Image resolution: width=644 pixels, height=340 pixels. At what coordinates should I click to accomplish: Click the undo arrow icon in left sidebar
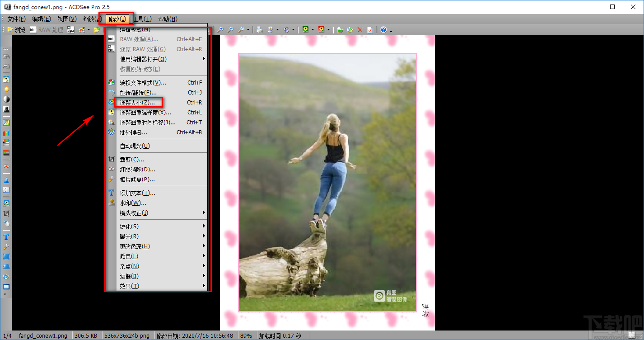pyautogui.click(x=6, y=57)
